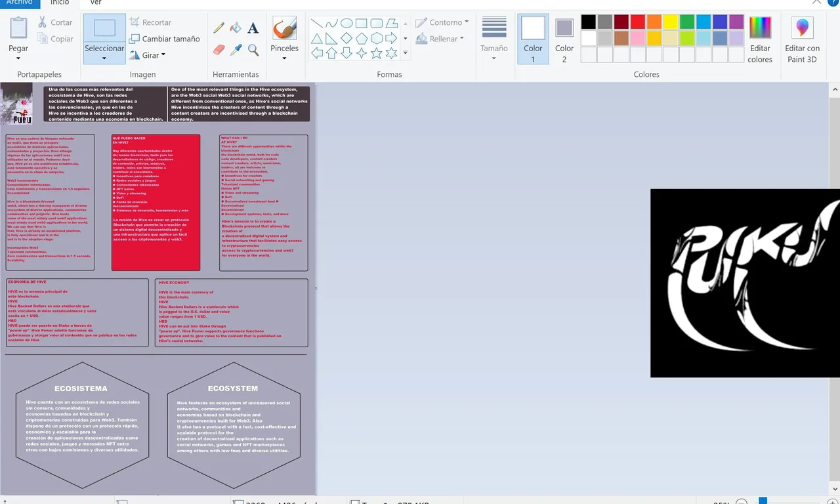Pick the white swatch in the palette
Screen dimensions: 840x504
588,38
